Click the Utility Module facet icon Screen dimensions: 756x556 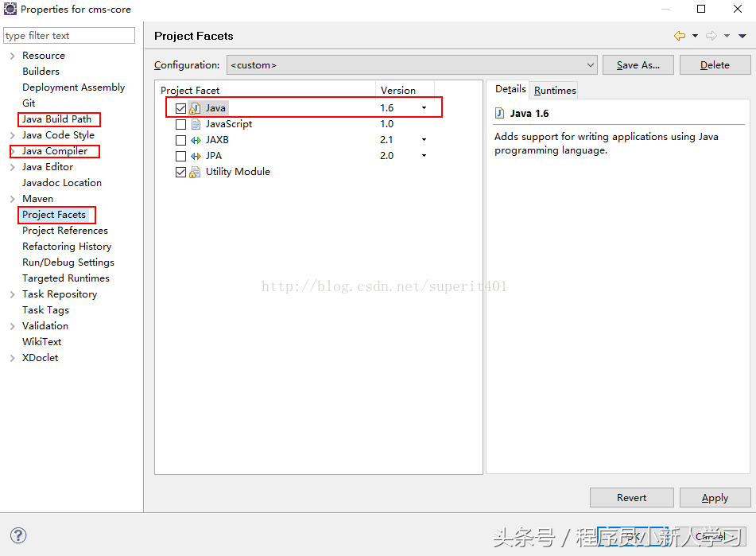195,172
